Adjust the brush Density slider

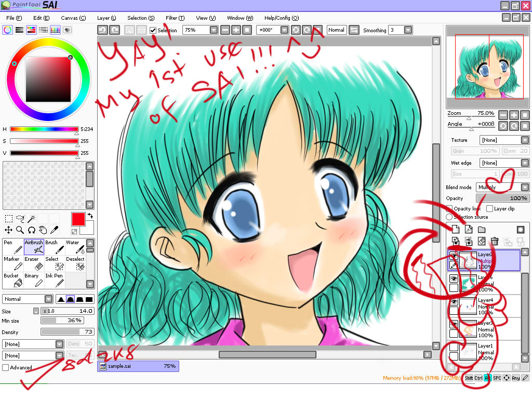67,332
